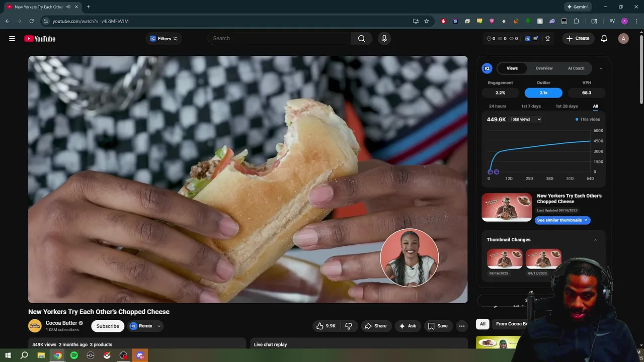Open a new browser tab
The height and width of the screenshot is (362, 644).
pos(88,7)
